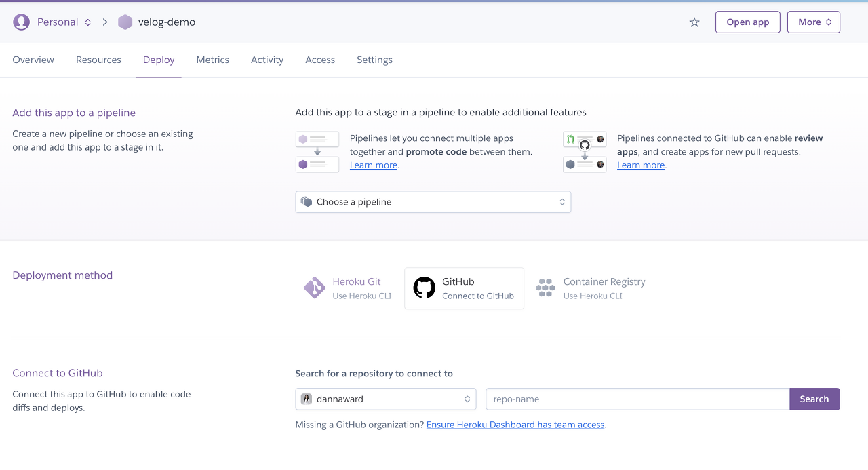This screenshot has width=868, height=470.
Task: Open Learn more link about review apps
Action: pyautogui.click(x=641, y=165)
